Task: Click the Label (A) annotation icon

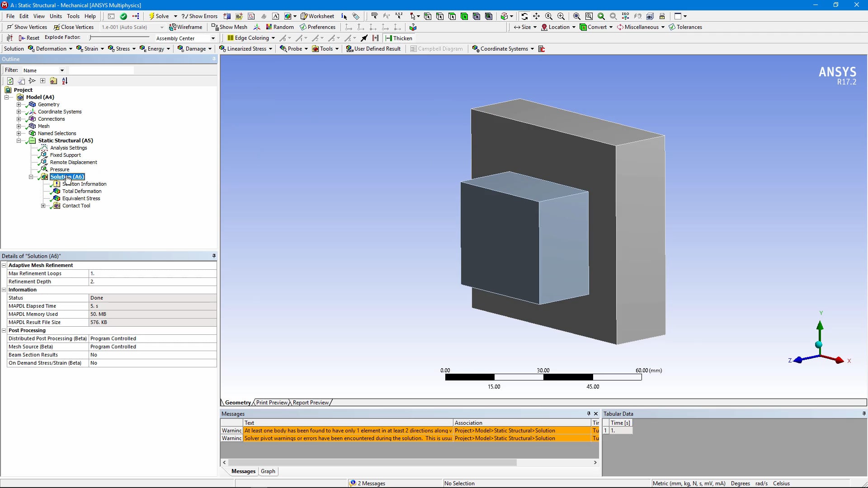Action: [276, 16]
